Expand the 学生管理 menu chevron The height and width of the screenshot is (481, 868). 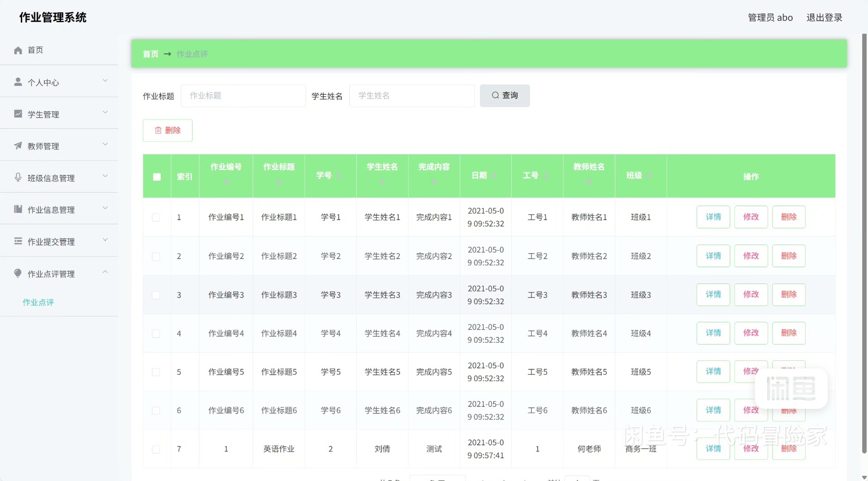click(105, 113)
